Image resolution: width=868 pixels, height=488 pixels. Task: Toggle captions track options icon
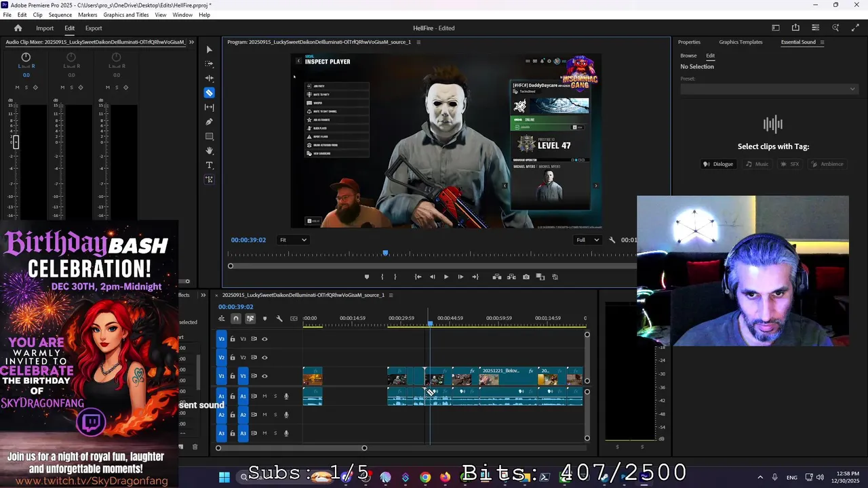294,319
